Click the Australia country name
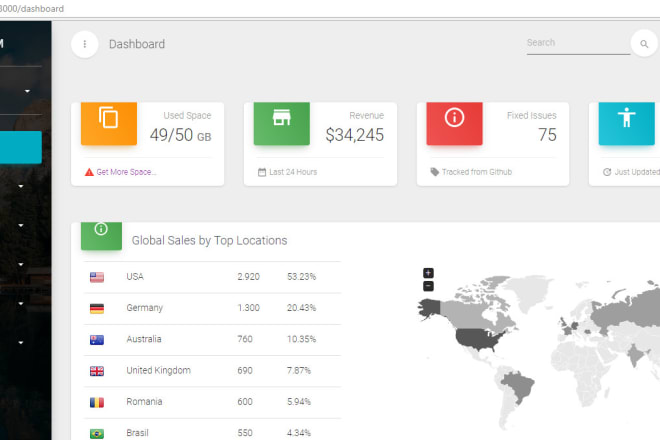The image size is (660, 440). point(144,339)
